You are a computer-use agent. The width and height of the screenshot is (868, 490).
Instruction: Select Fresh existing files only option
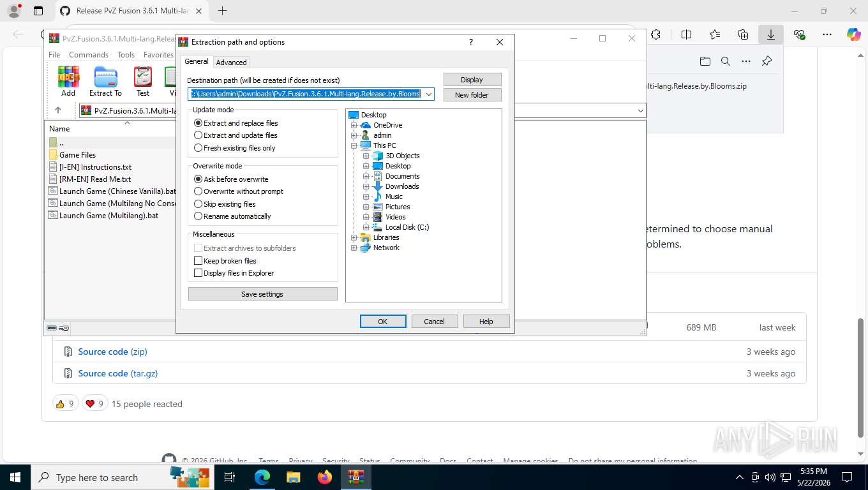coord(235,148)
